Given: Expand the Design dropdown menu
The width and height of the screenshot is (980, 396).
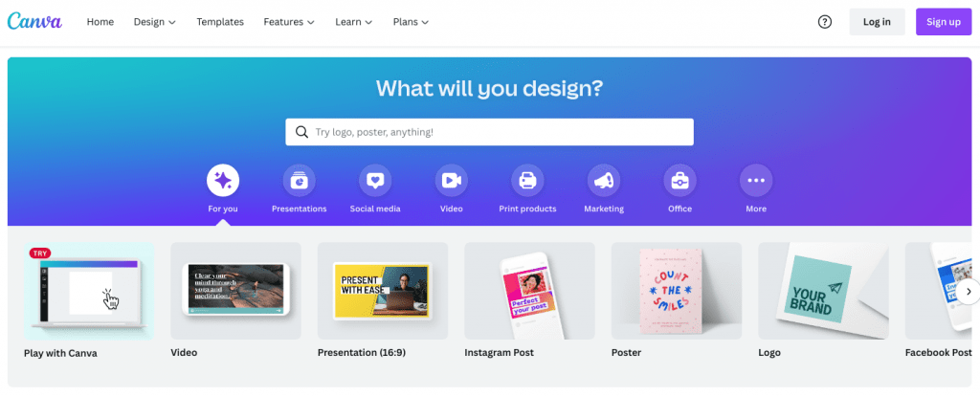Looking at the screenshot, I should tap(155, 22).
